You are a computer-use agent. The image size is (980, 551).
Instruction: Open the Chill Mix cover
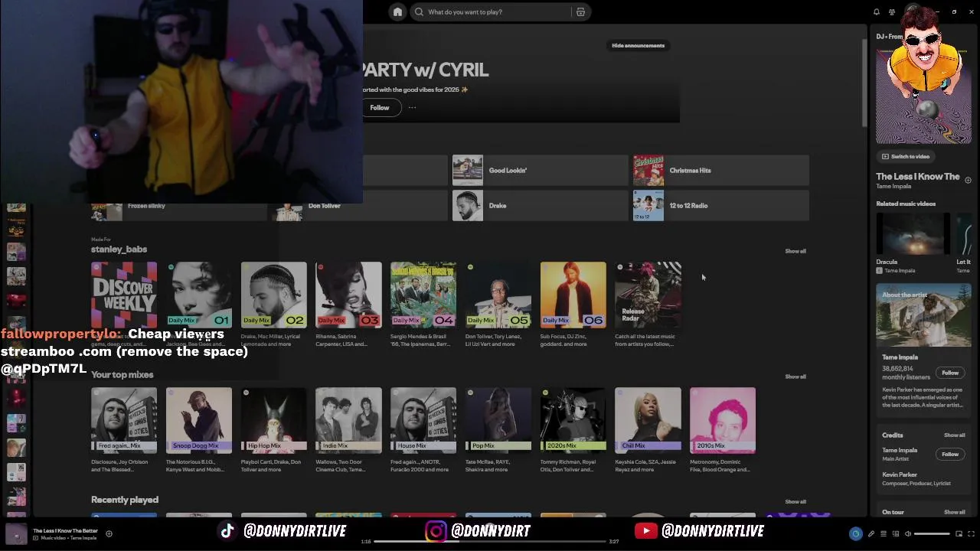pyautogui.click(x=648, y=420)
